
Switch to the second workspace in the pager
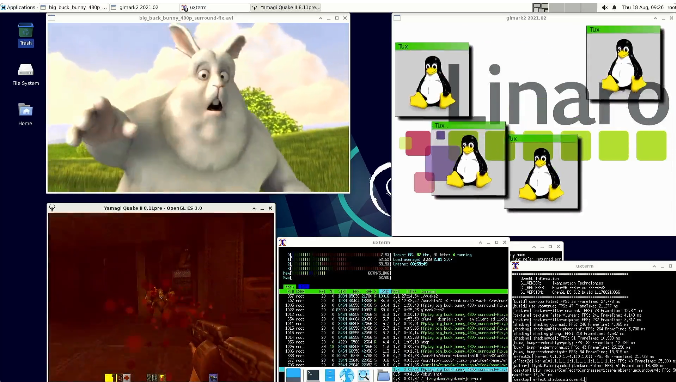click(x=556, y=7)
